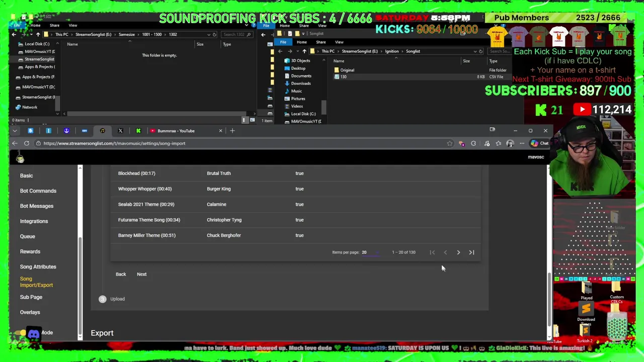The image size is (644, 362).
Task: Open Song Import/Export settings
Action: click(x=36, y=282)
